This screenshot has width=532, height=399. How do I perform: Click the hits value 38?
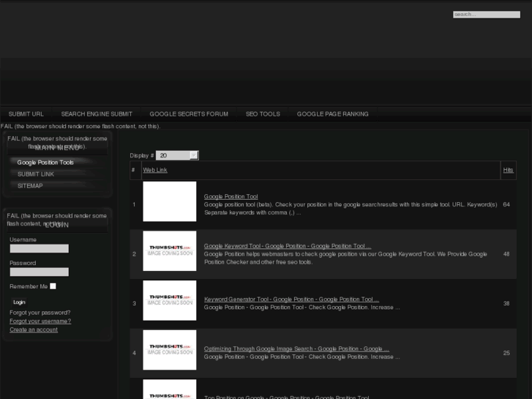[x=506, y=304]
